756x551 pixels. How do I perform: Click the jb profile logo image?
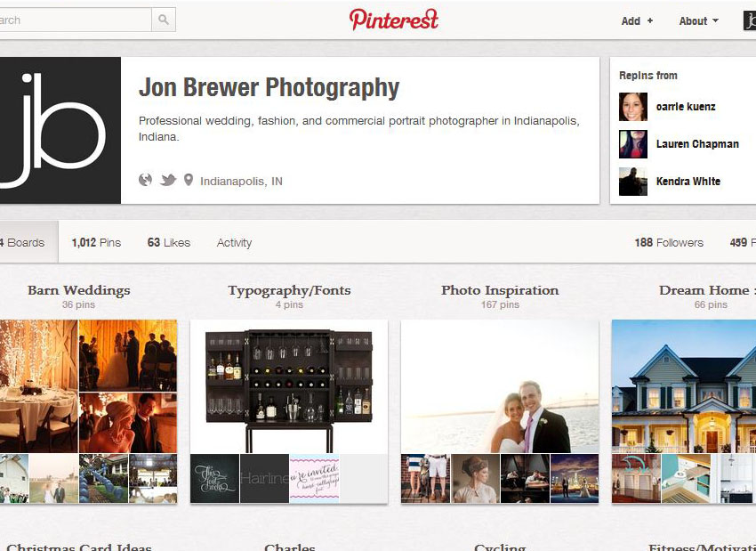tap(60, 130)
